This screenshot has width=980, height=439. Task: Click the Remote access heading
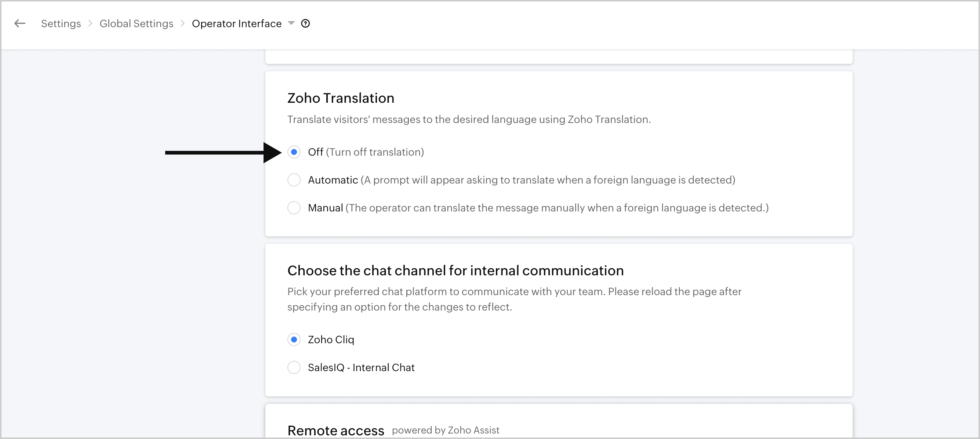[x=335, y=430]
